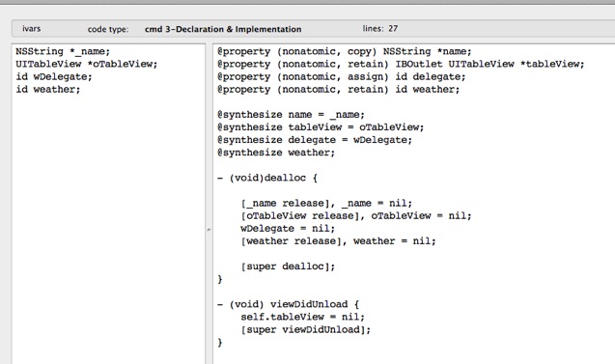The height and width of the screenshot is (364, 615).
Task: Click the 'lines: 27' counter
Action: (x=380, y=29)
